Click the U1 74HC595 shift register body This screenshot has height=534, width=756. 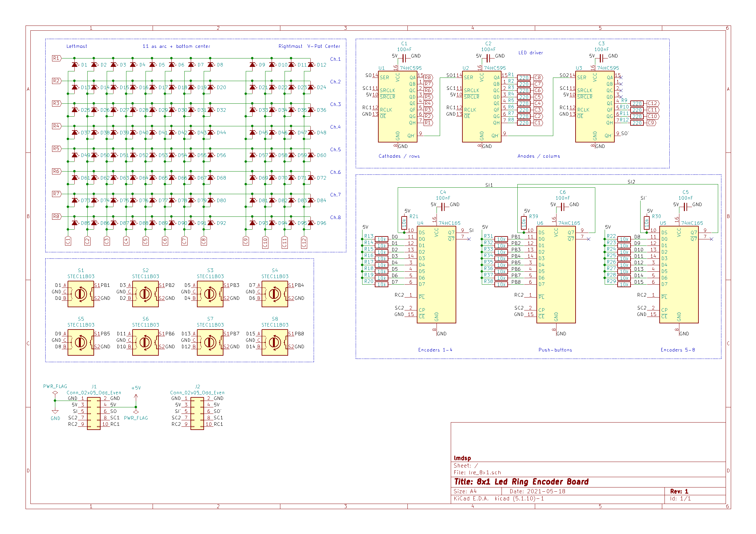397,107
